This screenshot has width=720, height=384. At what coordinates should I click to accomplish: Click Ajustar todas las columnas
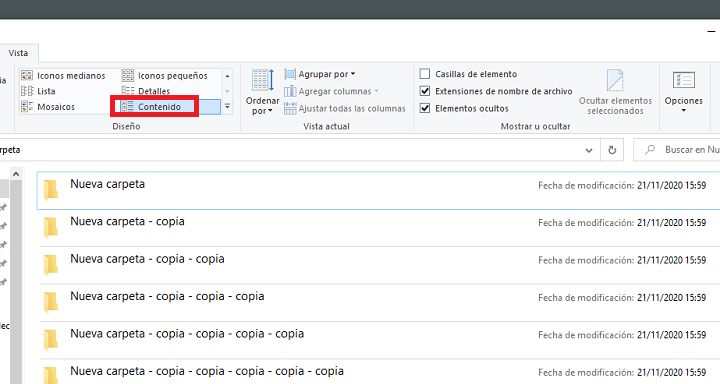[345, 108]
